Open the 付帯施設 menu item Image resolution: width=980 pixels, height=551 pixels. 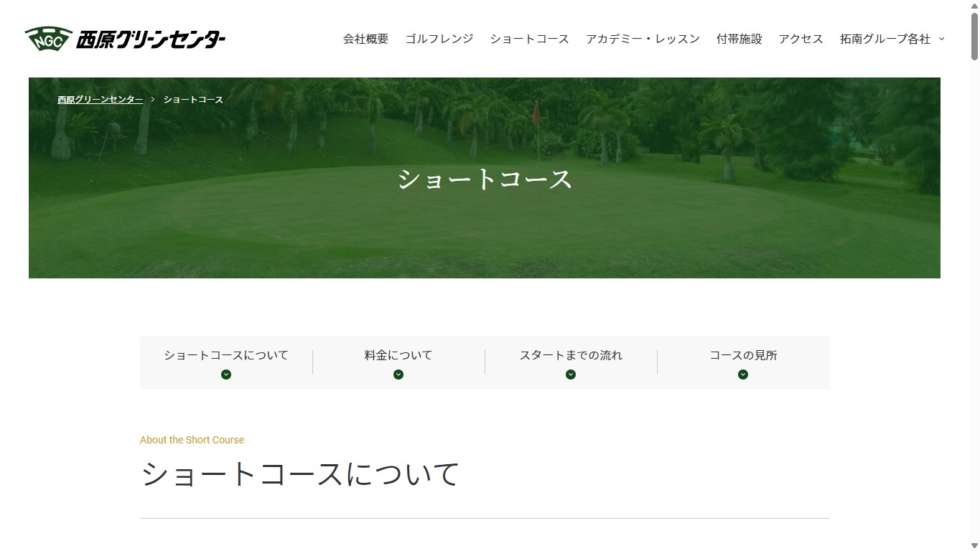point(739,39)
